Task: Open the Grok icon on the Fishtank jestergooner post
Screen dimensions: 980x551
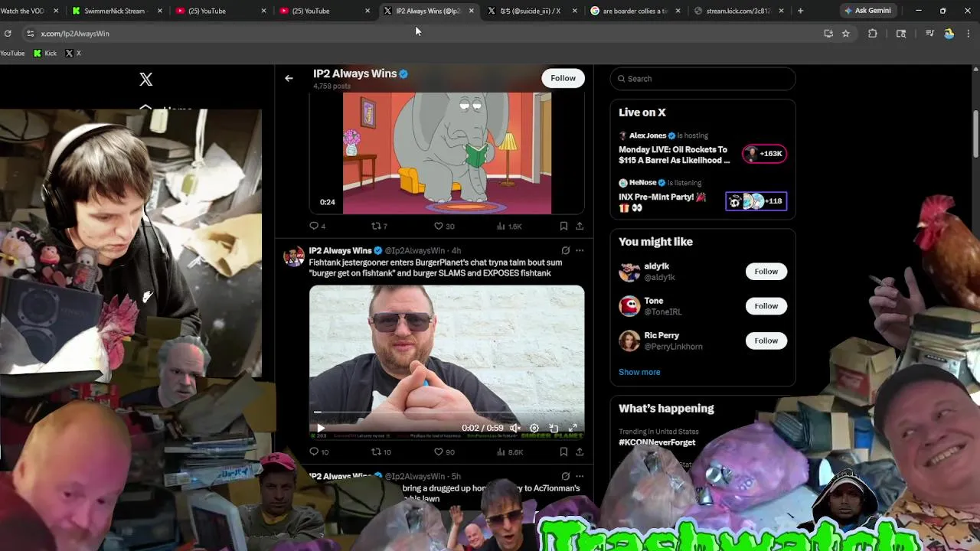Action: point(565,250)
